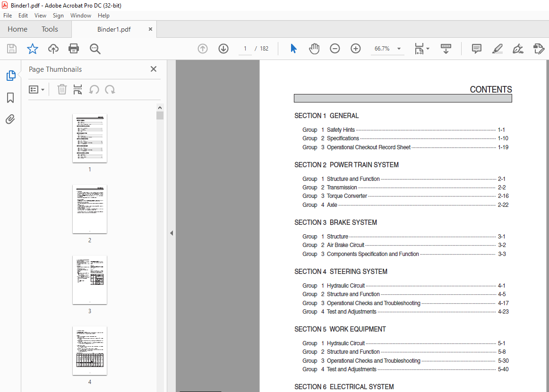Go to previous page arrow
Image resolution: width=549 pixels, height=392 pixels.
tap(202, 49)
